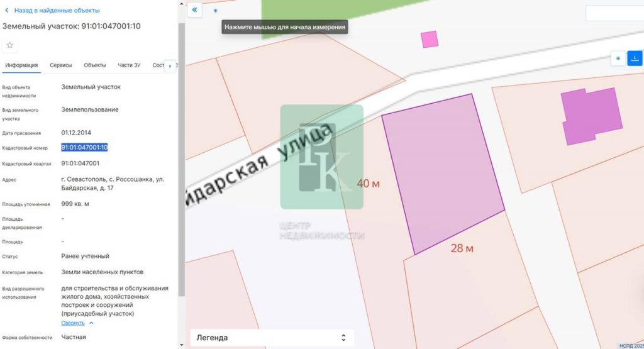Viewport: 644px width, 349px height.
Task: Open the Информация tab
Action: point(21,65)
